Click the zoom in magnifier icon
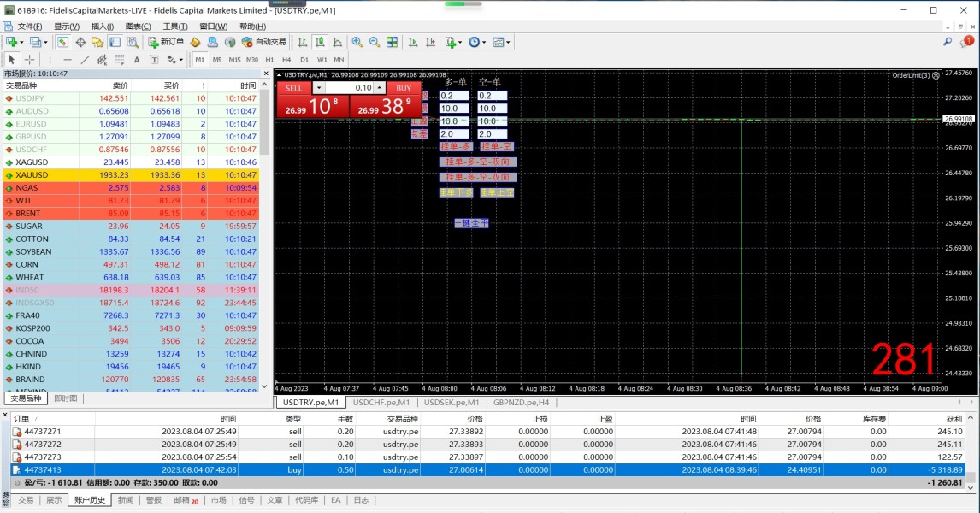The image size is (980, 513). pos(357,42)
